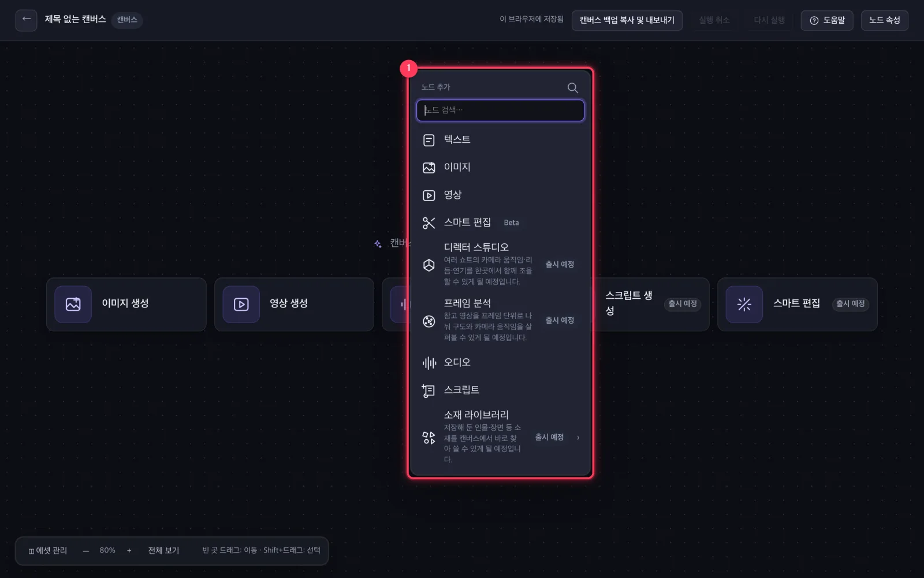Click the 스크립트 list icon
This screenshot has height=578, width=924.
[x=429, y=391]
